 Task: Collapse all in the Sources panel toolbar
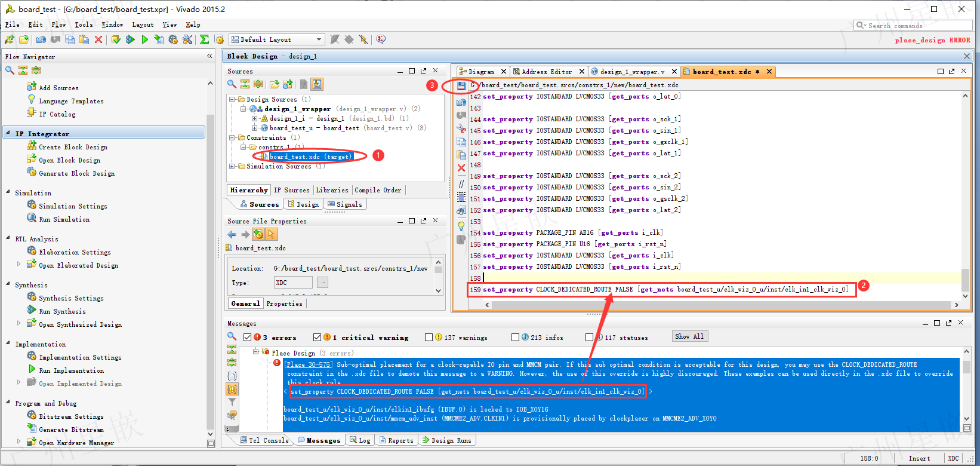(x=245, y=84)
